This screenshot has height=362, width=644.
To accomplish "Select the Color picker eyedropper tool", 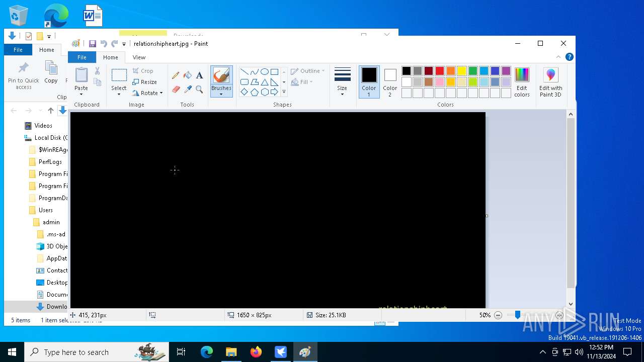I will tap(188, 89).
